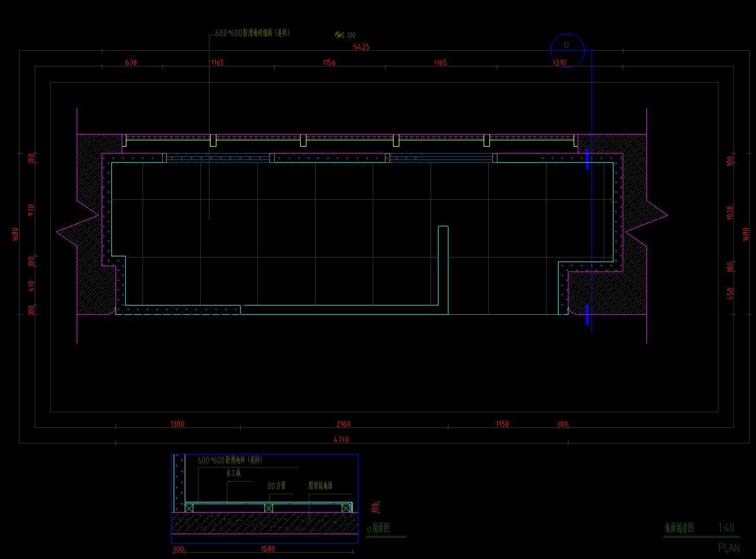Image resolution: width=756 pixels, height=559 pixels.
Task: Click the 1156 dimension text
Action: 329,62
